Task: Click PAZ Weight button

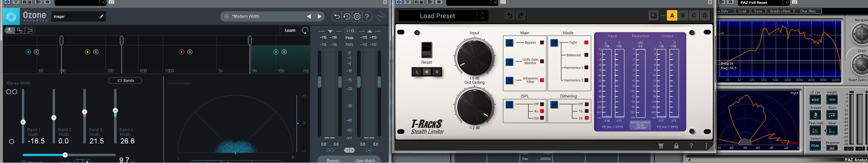Action: [x=832, y=100]
